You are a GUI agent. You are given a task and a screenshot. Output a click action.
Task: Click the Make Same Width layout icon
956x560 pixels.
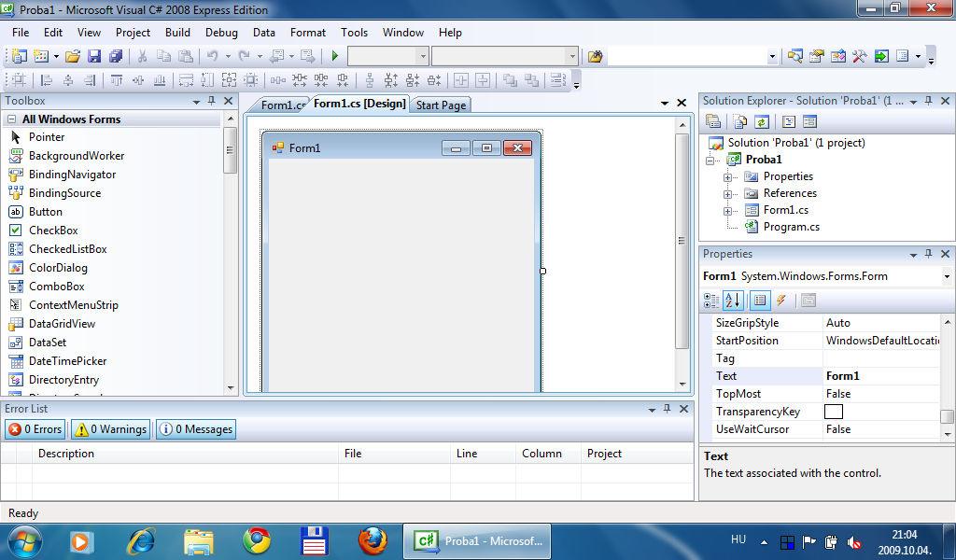[x=186, y=80]
